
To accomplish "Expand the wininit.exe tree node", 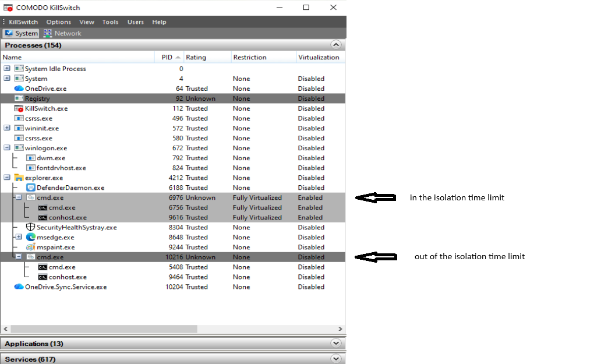I will [7, 128].
